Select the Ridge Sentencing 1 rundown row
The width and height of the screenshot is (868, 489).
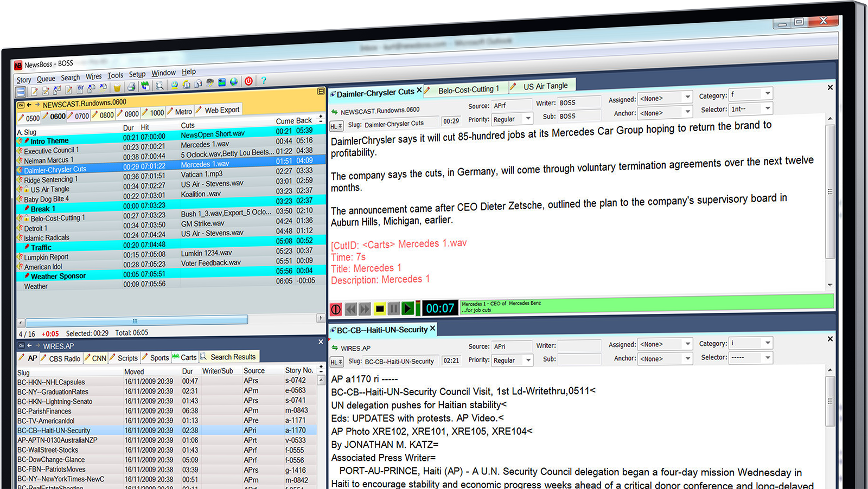[50, 180]
